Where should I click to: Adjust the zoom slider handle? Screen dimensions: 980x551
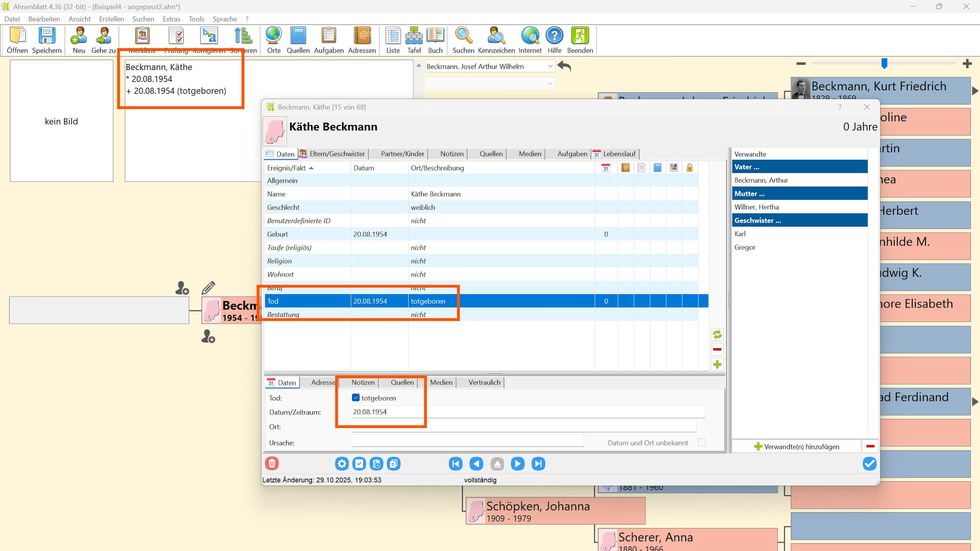884,64
